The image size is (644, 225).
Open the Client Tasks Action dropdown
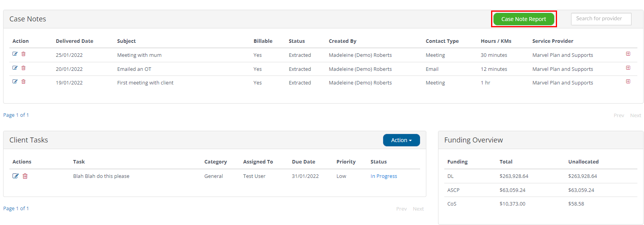pyautogui.click(x=401, y=140)
